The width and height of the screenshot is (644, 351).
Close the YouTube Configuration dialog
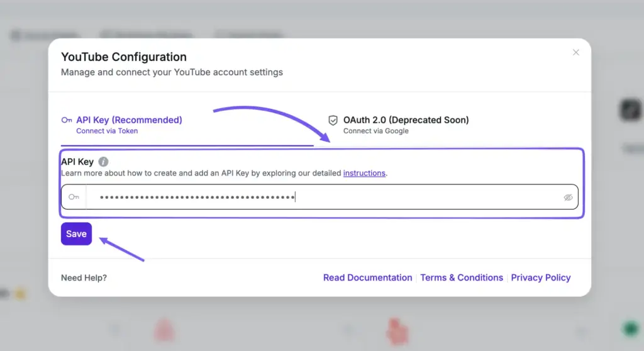click(576, 52)
